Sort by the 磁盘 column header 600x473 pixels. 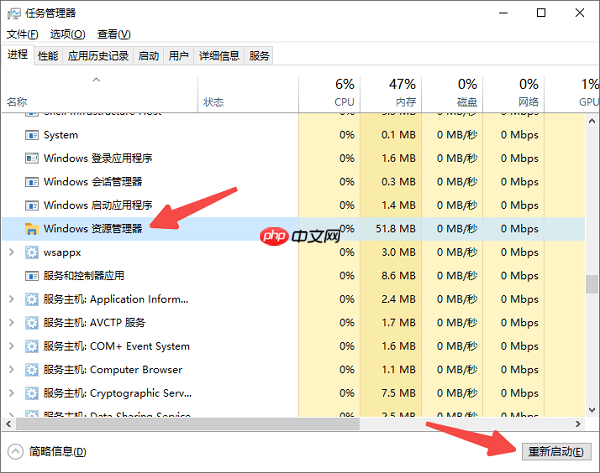coord(452,94)
